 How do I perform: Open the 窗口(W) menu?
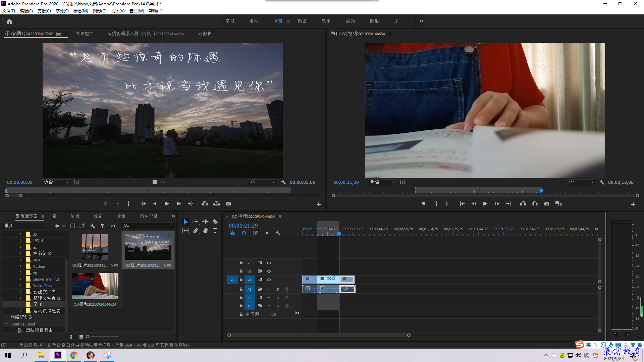[137, 11]
